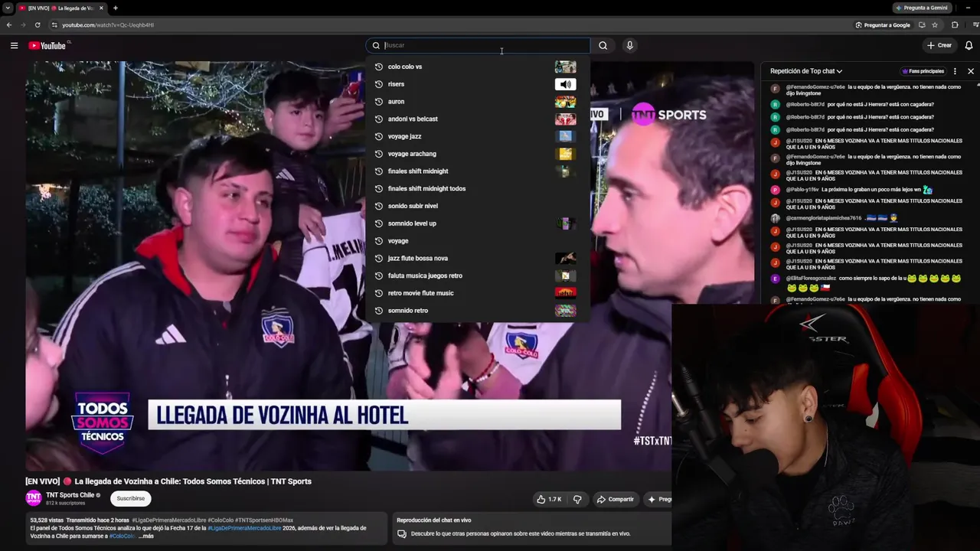Select "somnido retro" suggestion
980x551 pixels.
click(x=476, y=311)
